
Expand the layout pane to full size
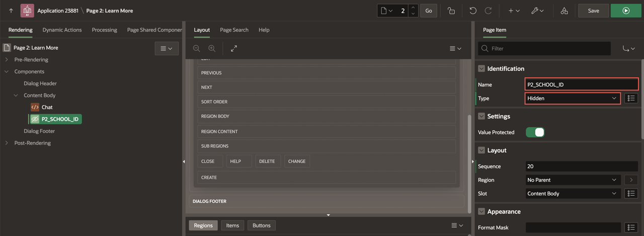[x=234, y=48]
